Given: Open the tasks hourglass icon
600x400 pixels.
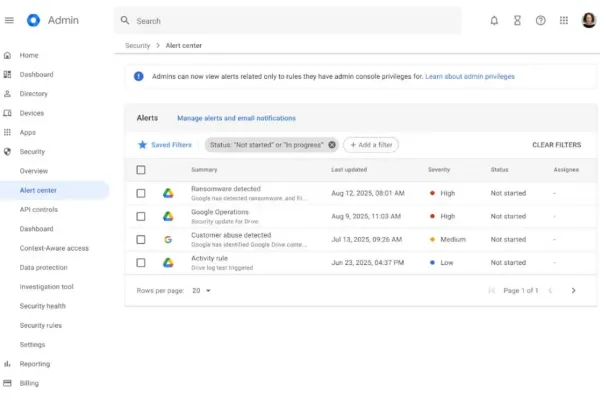Looking at the screenshot, I should [517, 20].
